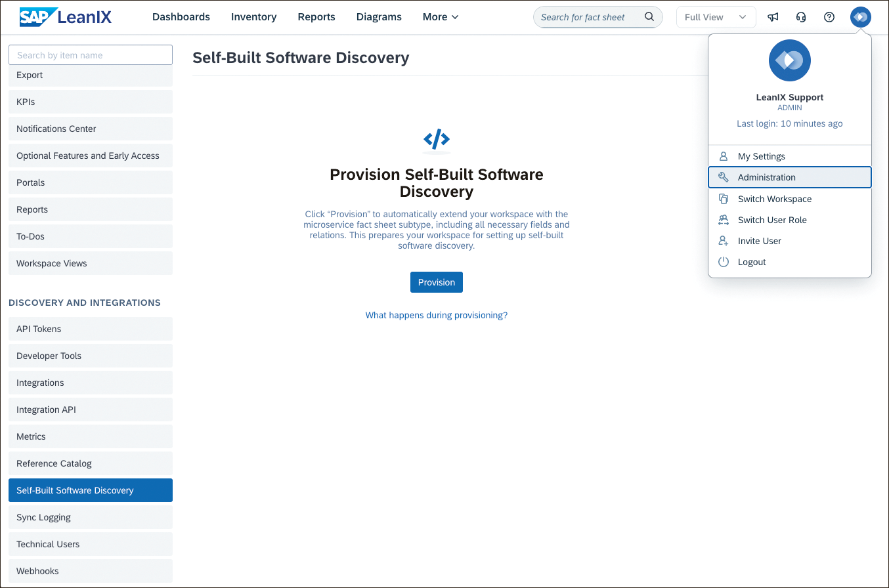Screen dimensions: 889x588
Task: Open Sync Logging in the sidebar
Action: pos(91,517)
